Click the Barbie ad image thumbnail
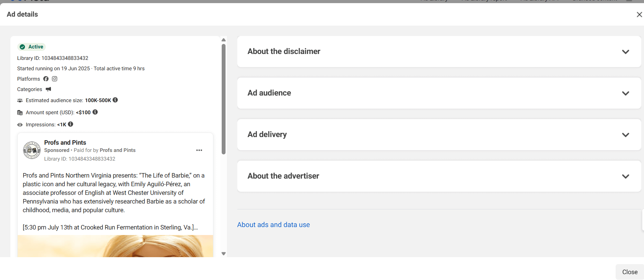644x280 pixels. point(115,246)
